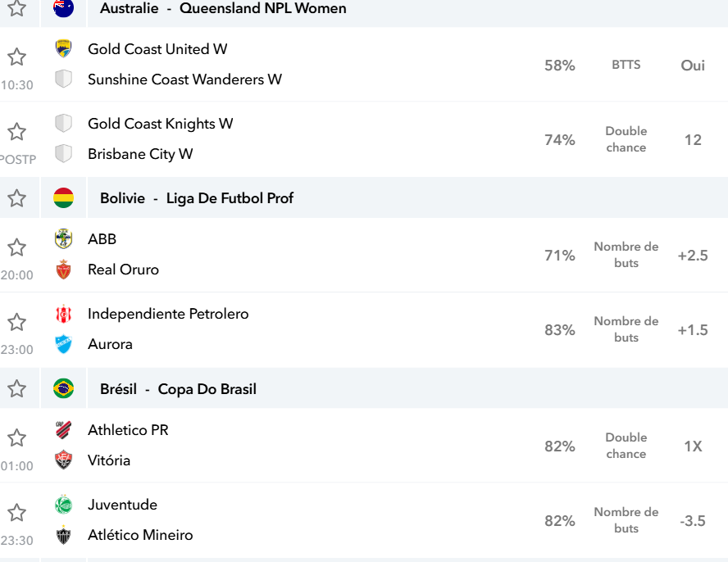
Task: Favorite the Gold Coast United W match star
Action: (x=16, y=57)
